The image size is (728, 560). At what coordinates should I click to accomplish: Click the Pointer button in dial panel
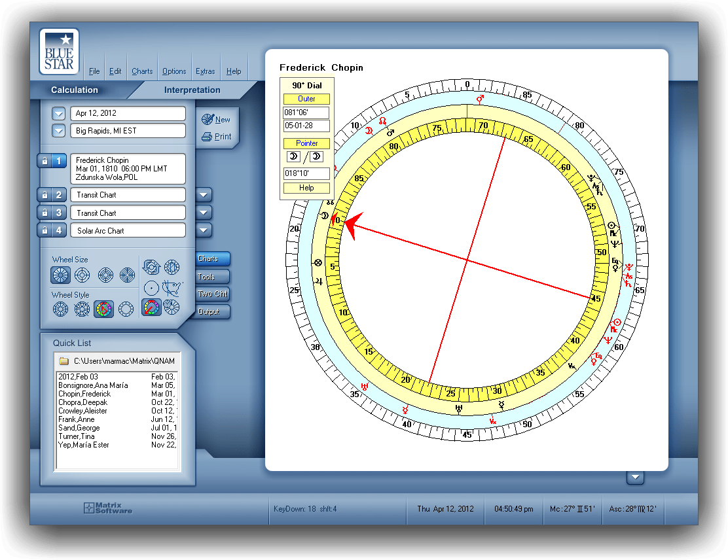(306, 143)
